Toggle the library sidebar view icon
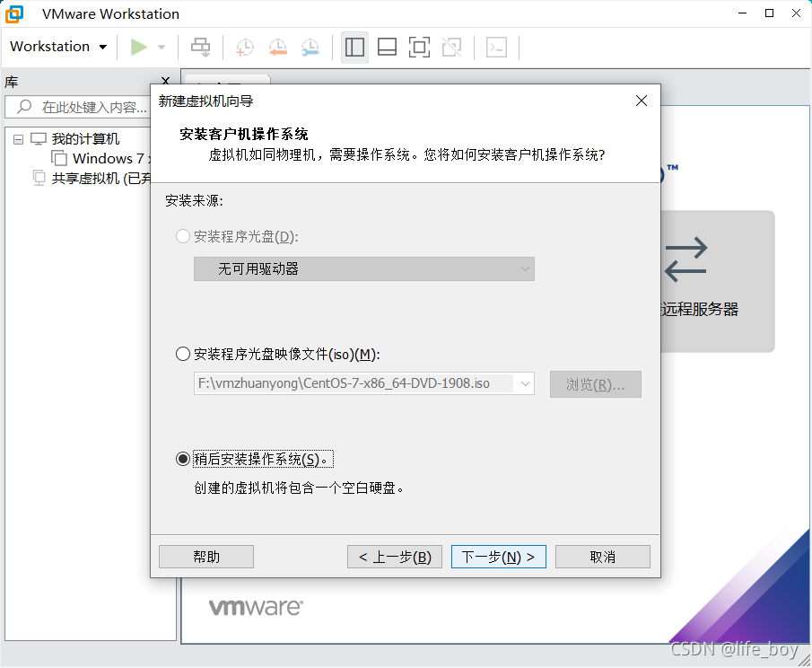This screenshot has height=668, width=812. point(354,48)
